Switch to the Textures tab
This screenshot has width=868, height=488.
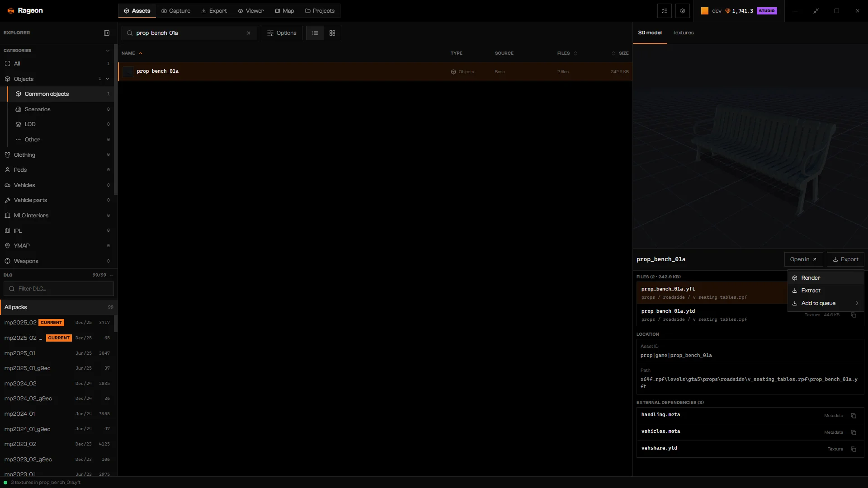coord(683,33)
